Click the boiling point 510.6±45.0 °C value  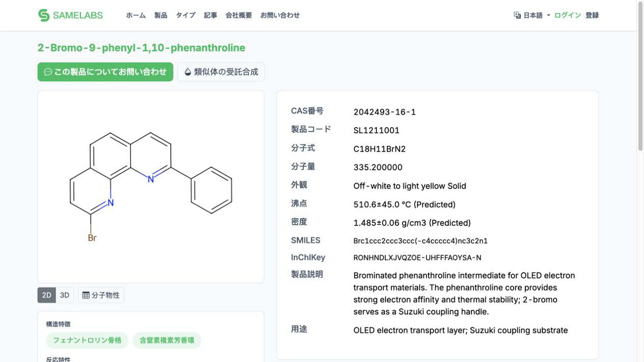click(x=404, y=204)
